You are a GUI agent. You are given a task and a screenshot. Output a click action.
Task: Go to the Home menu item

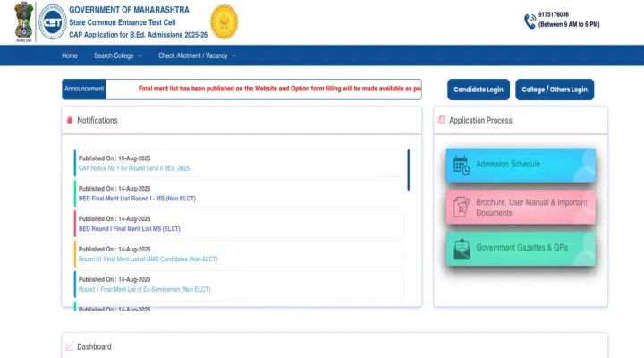[70, 55]
